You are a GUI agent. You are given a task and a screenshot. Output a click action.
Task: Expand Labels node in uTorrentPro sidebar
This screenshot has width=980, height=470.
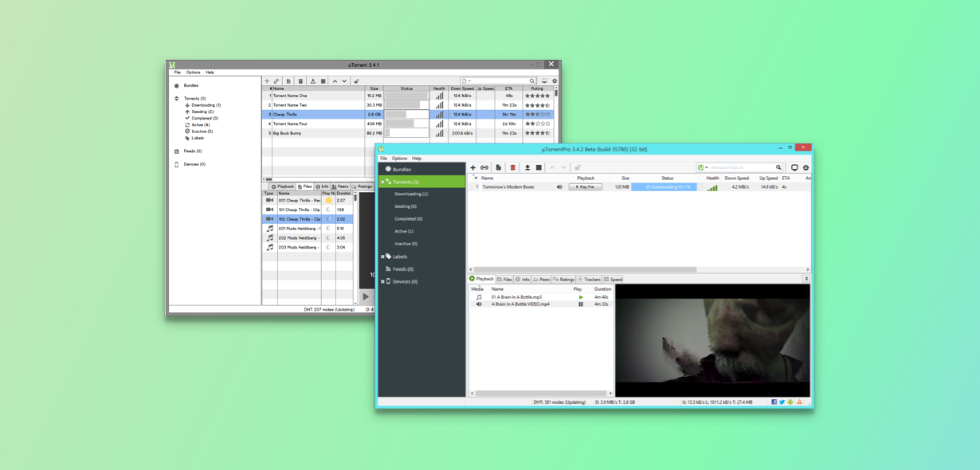[382, 257]
